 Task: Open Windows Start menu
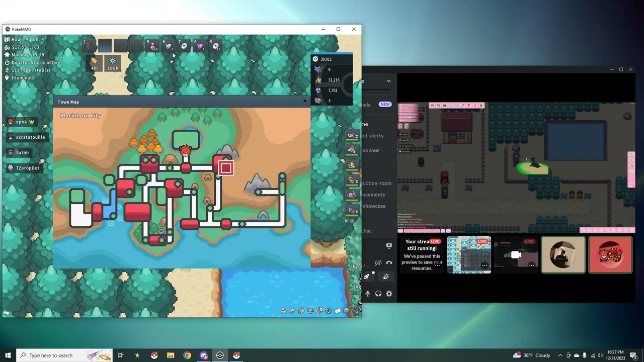[x=8, y=355]
